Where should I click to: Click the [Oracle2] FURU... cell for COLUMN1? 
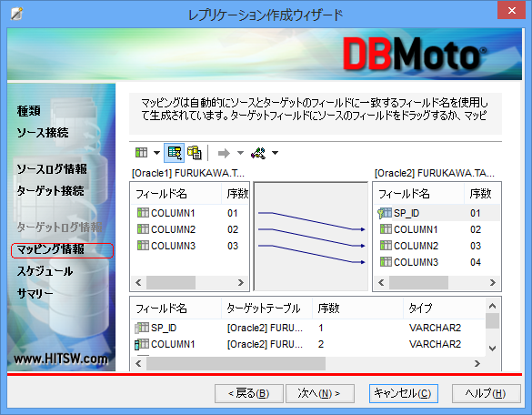pos(265,344)
